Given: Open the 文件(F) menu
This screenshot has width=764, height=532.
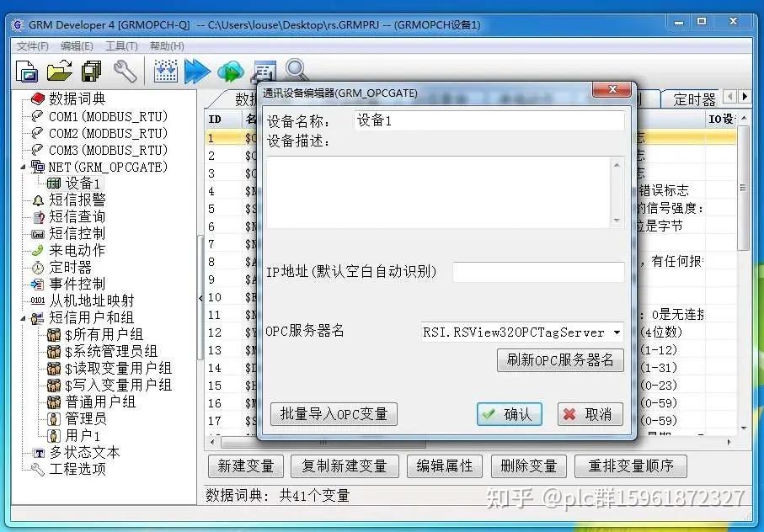Looking at the screenshot, I should [x=31, y=45].
